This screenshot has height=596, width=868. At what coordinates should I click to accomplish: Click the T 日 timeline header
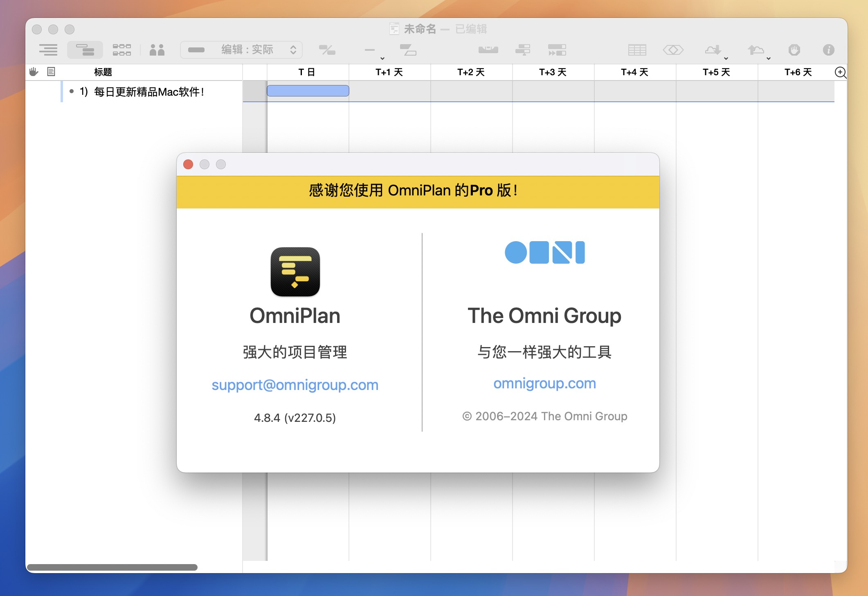pos(307,72)
